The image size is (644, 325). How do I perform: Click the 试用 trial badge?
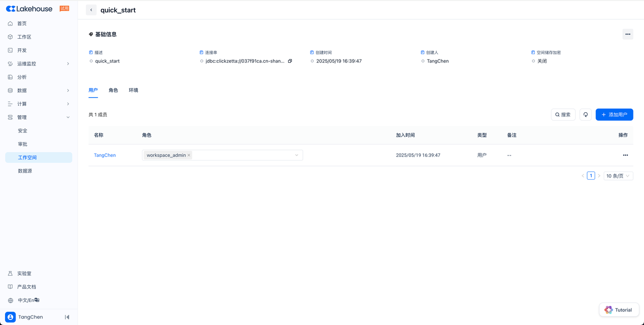tap(64, 9)
